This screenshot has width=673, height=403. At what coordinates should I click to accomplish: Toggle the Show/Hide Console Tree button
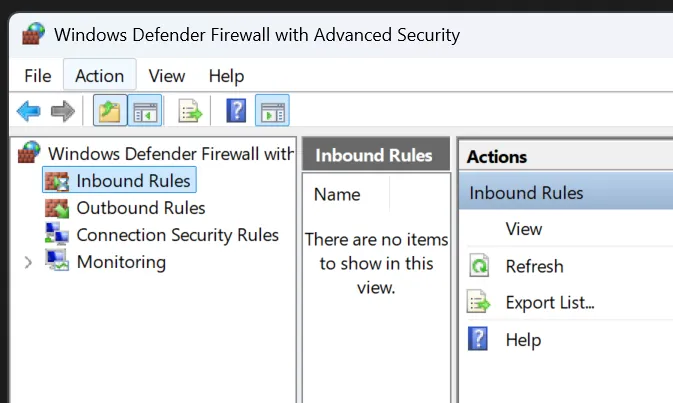click(145, 110)
